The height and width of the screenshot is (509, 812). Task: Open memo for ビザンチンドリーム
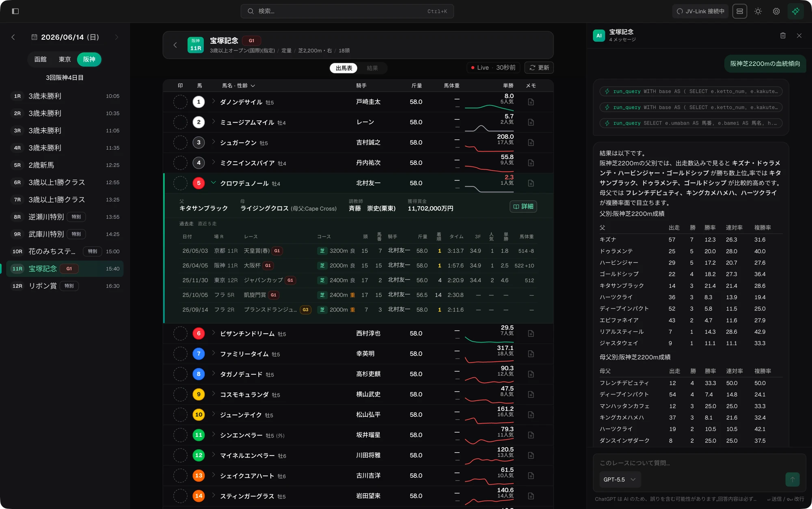531,333
